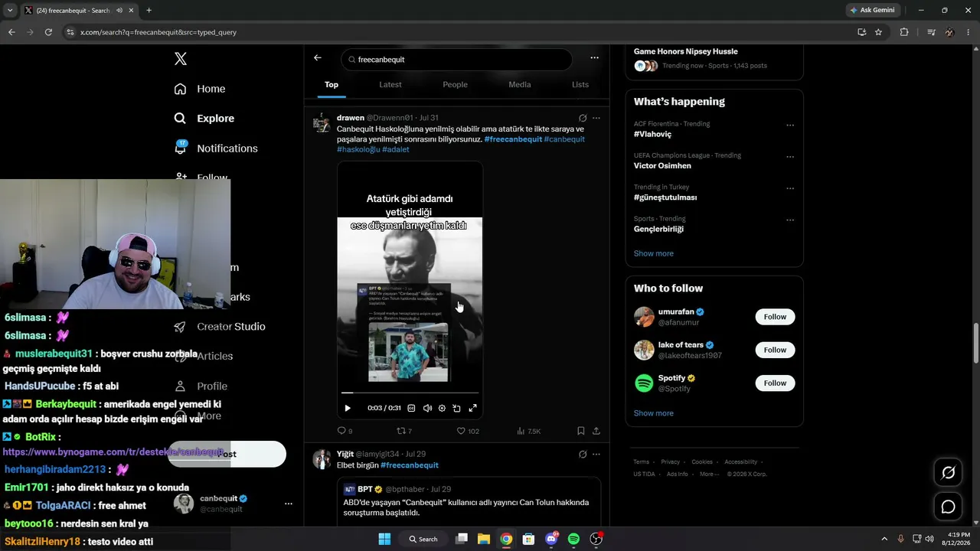The height and width of the screenshot is (551, 980).
Task: Open the #haskoloğlu hashtag link
Action: point(358,149)
